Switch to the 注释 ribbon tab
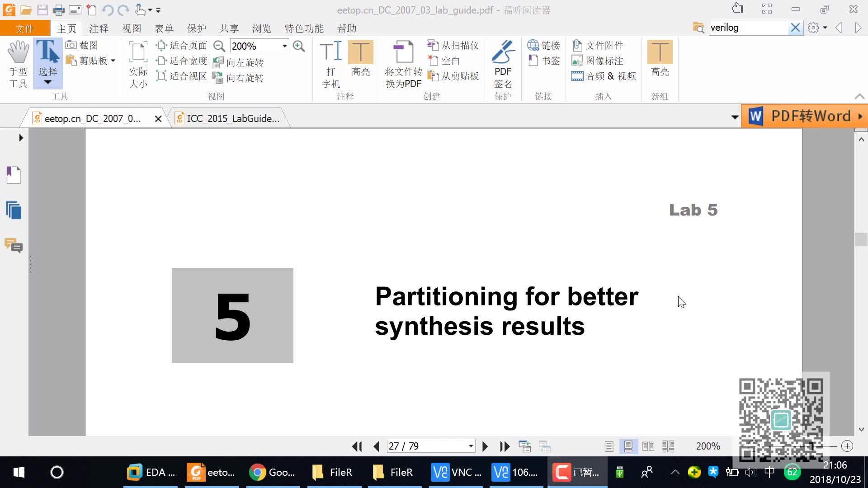 click(x=99, y=28)
